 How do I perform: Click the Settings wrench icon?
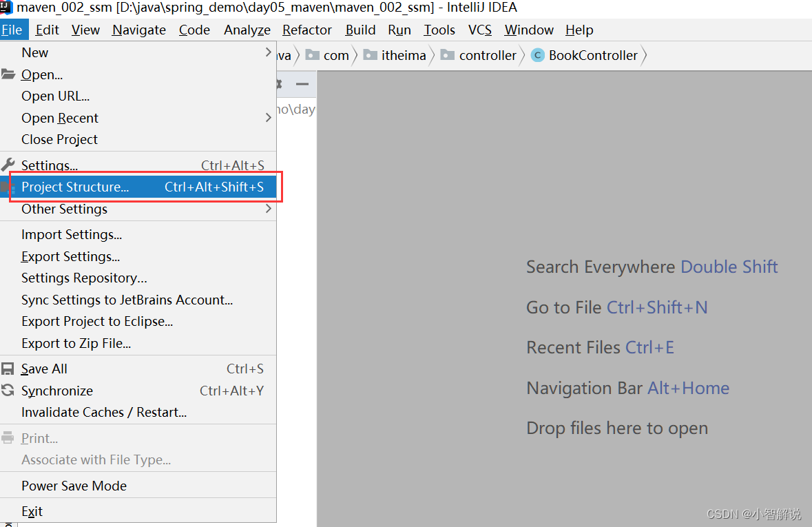tap(8, 165)
